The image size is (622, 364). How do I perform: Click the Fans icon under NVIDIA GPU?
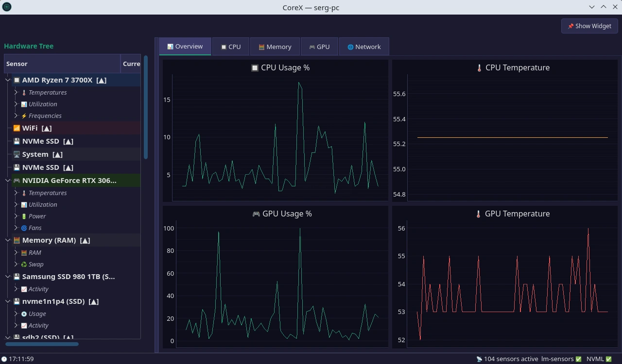pyautogui.click(x=24, y=228)
